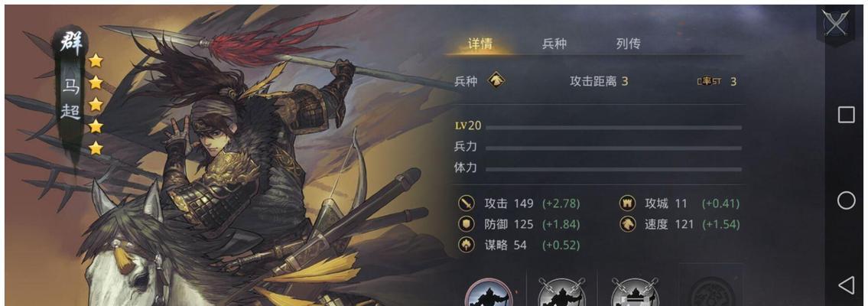Tap the speed (速度) horse icon
Screen dimensions: 868x306
click(x=627, y=224)
